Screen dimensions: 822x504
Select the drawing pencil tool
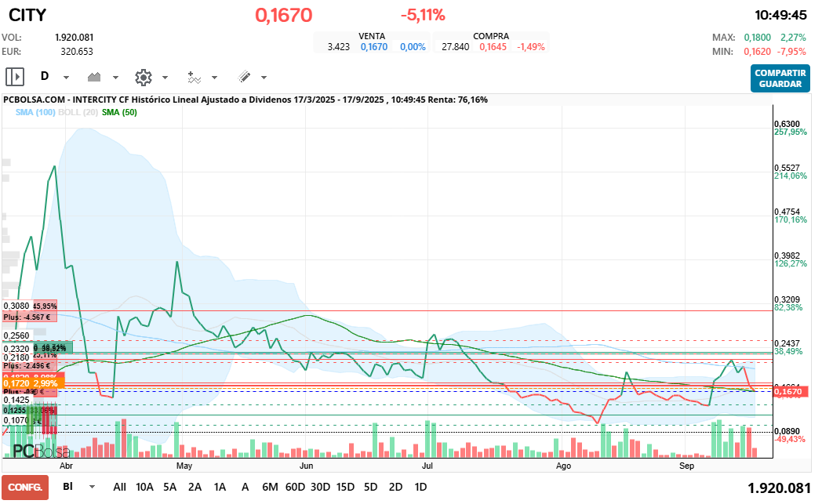(244, 77)
